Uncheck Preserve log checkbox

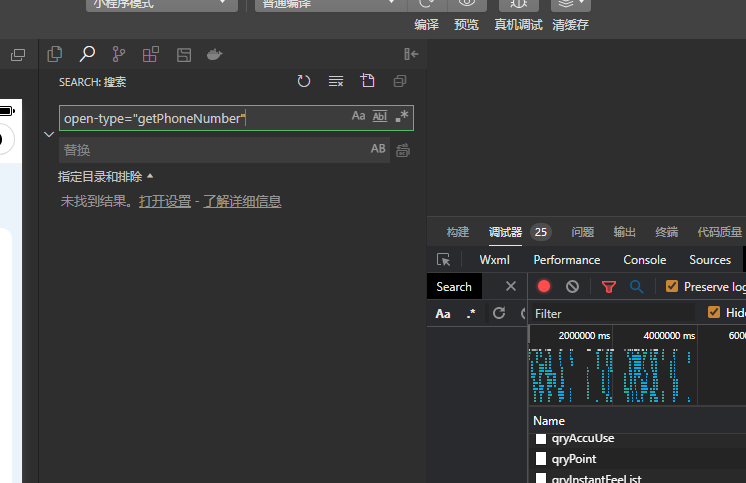click(672, 286)
